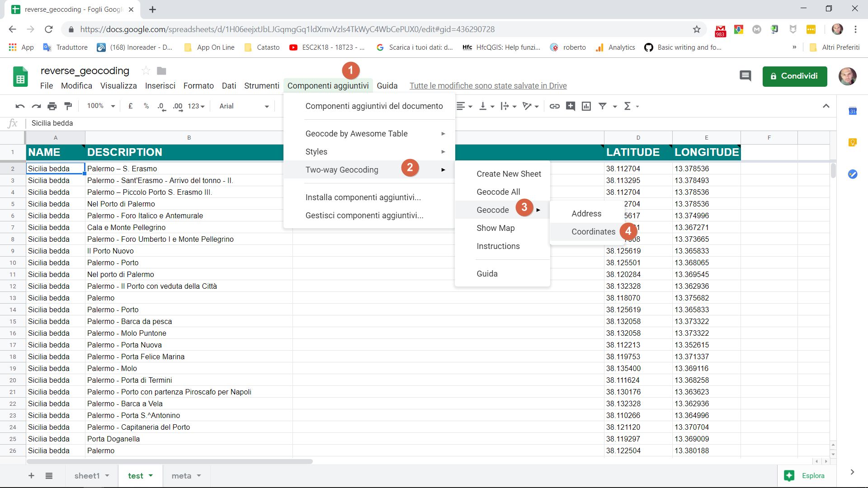Bookmark this page with star icon
The height and width of the screenshot is (488, 868).
tap(697, 29)
